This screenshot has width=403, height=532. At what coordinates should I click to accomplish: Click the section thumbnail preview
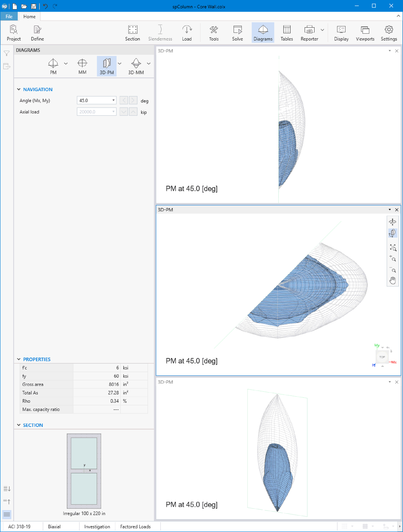(84, 471)
